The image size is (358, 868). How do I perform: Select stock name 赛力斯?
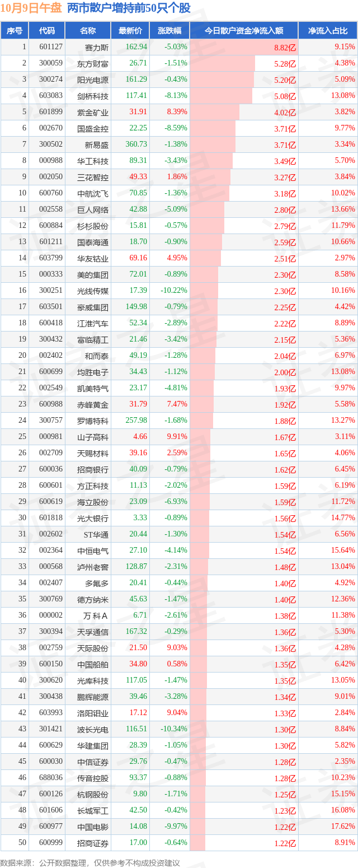(97, 47)
